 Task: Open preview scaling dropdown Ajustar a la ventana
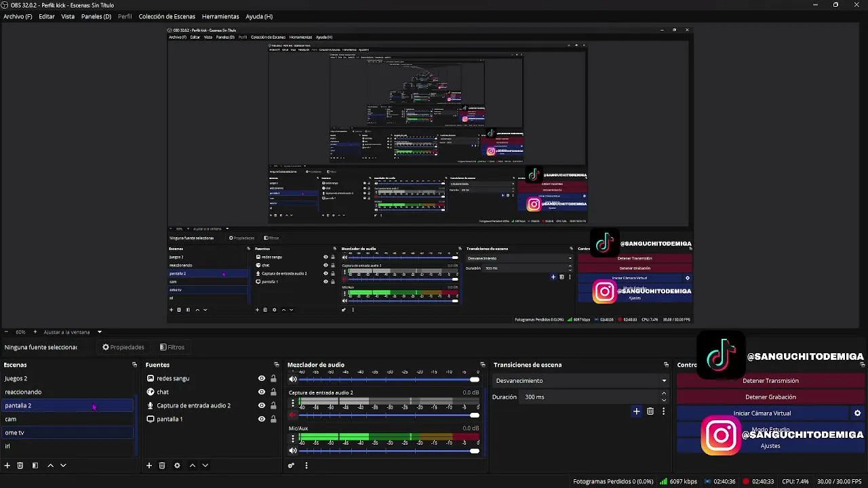coord(73,332)
